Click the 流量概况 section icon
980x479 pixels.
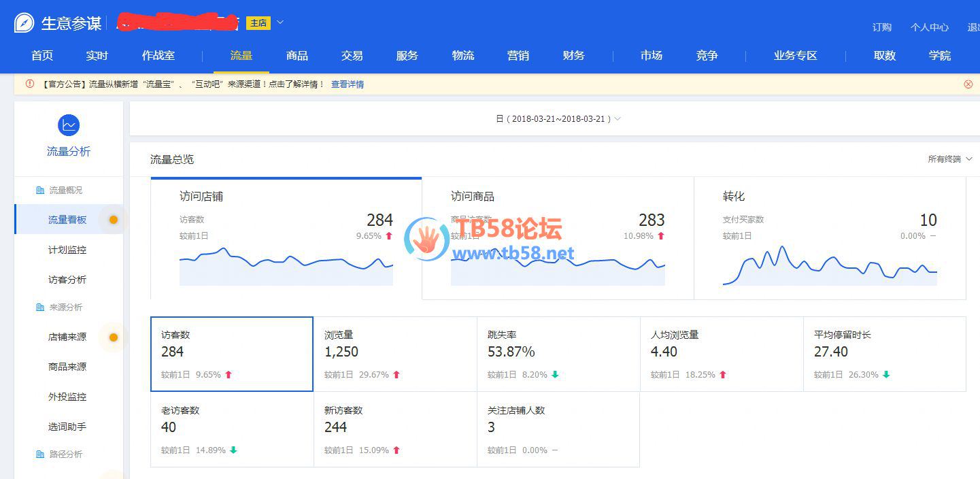click(40, 191)
